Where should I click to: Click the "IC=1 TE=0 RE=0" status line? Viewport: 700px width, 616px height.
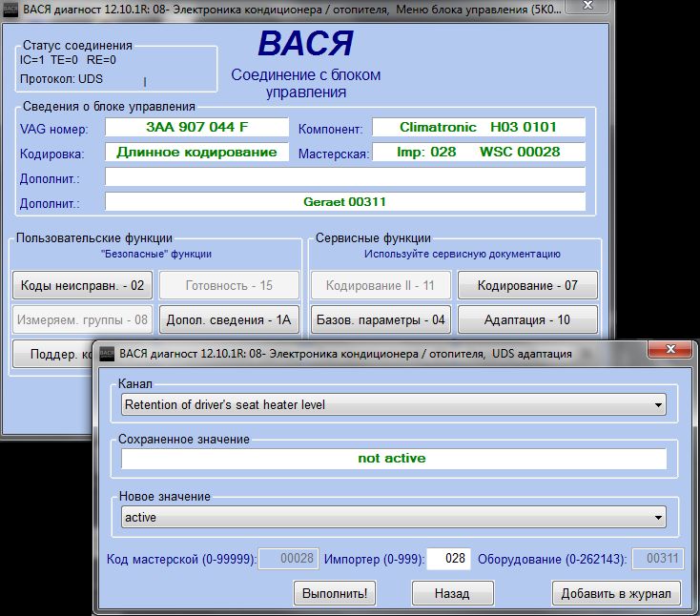point(68,60)
